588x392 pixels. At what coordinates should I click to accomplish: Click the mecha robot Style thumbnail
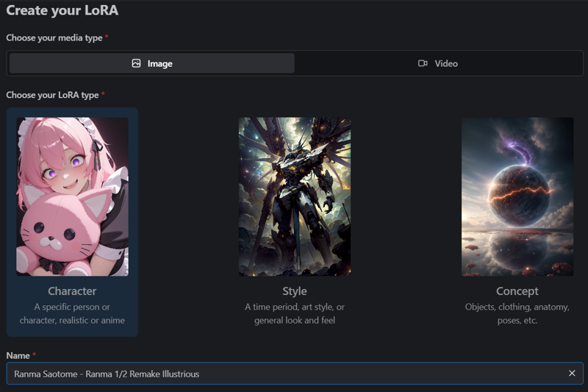(295, 196)
